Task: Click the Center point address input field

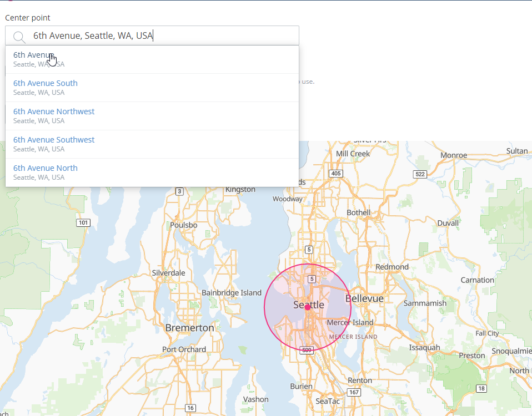Action: [152, 35]
